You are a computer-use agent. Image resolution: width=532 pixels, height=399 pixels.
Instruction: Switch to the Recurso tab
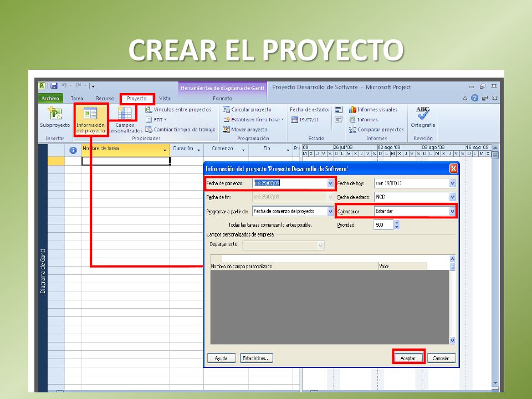coord(105,99)
